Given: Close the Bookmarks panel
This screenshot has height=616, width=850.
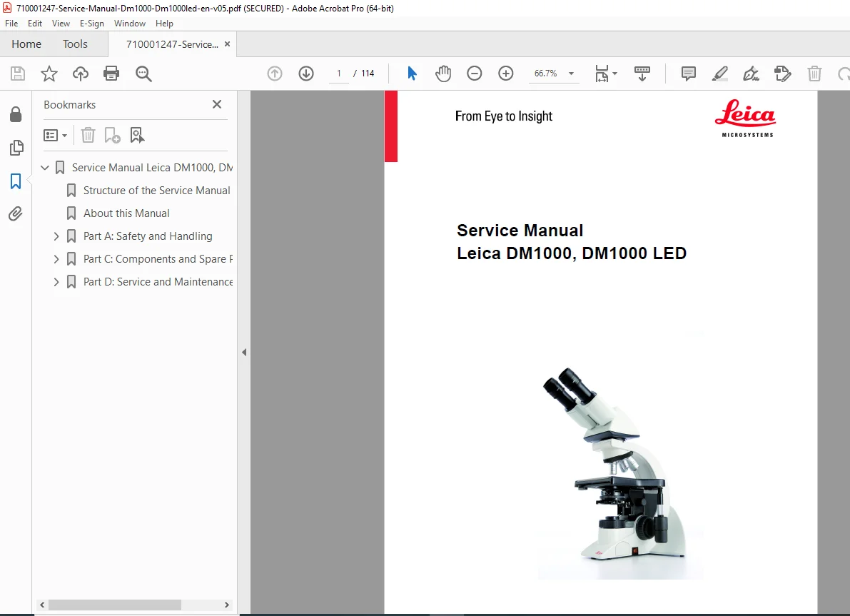Looking at the screenshot, I should (217, 104).
